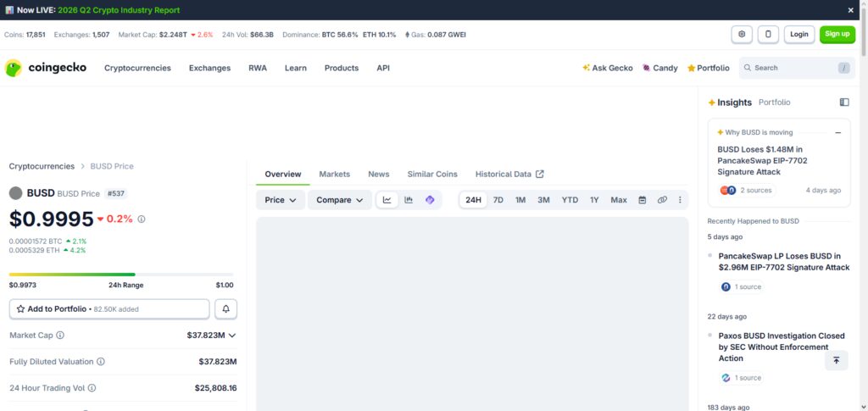This screenshot has height=411, width=868.
Task: Open the Exchanges menu
Action: click(x=210, y=68)
